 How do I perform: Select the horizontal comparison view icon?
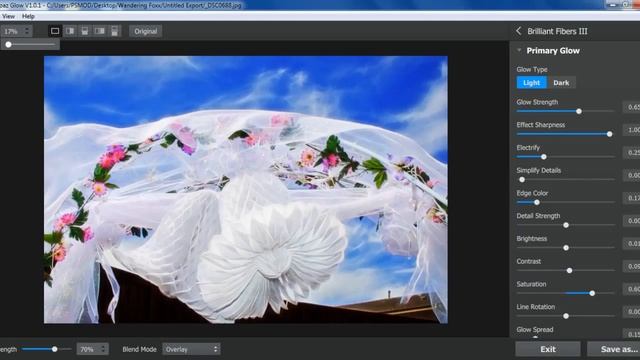click(x=115, y=31)
